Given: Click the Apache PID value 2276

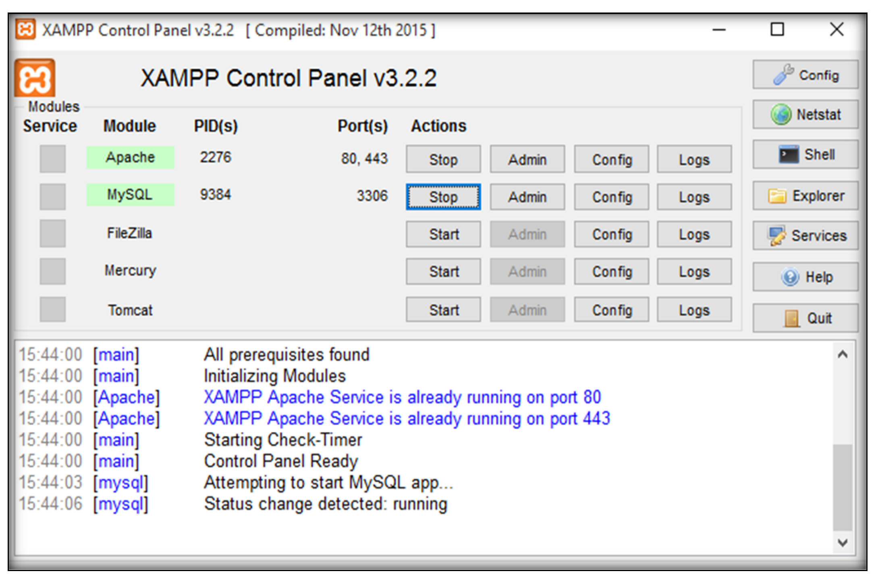Looking at the screenshot, I should [216, 157].
